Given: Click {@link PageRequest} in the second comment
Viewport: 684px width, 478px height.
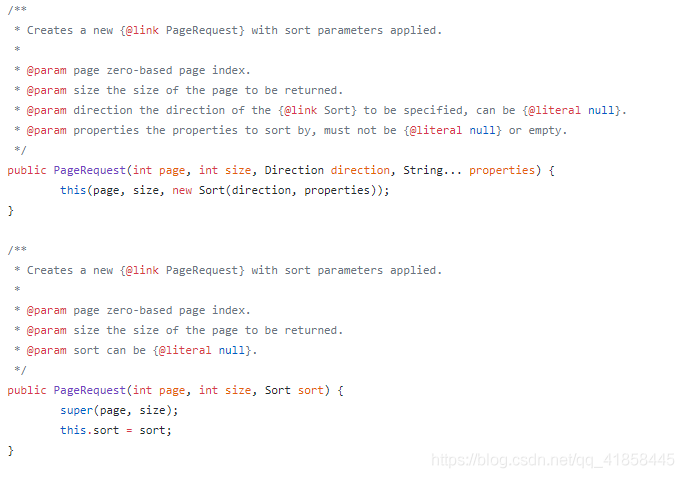Looking at the screenshot, I should pyautogui.click(x=182, y=270).
